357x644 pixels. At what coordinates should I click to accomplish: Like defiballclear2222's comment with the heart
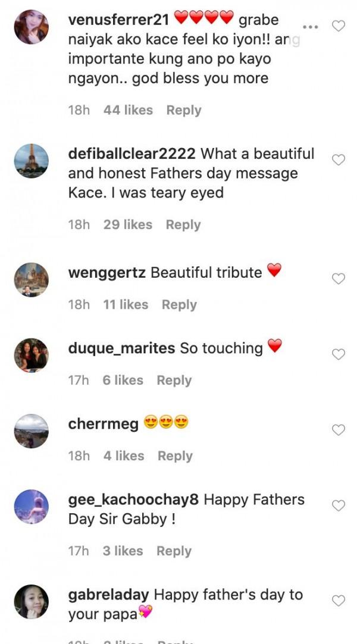tap(339, 159)
